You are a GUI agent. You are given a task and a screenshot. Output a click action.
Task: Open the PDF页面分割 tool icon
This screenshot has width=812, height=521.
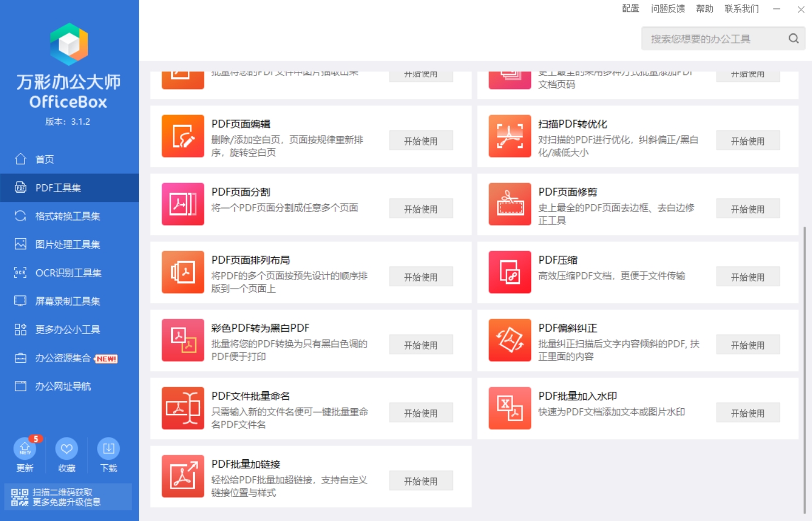pos(183,204)
